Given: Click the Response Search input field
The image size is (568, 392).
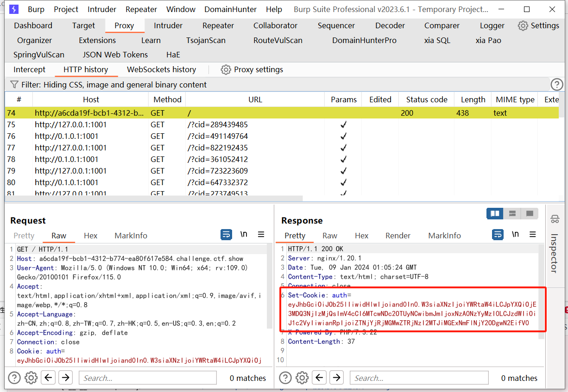Looking at the screenshot, I should point(419,378).
